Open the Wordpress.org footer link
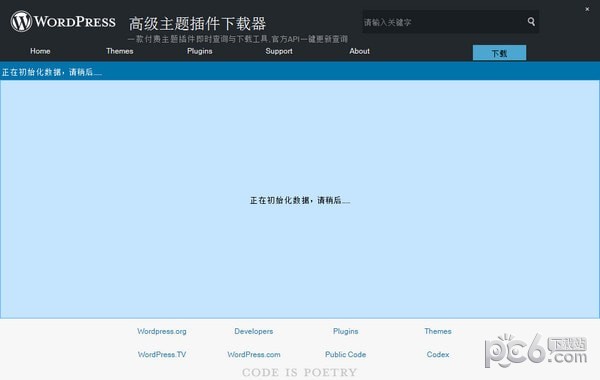 pyautogui.click(x=162, y=331)
